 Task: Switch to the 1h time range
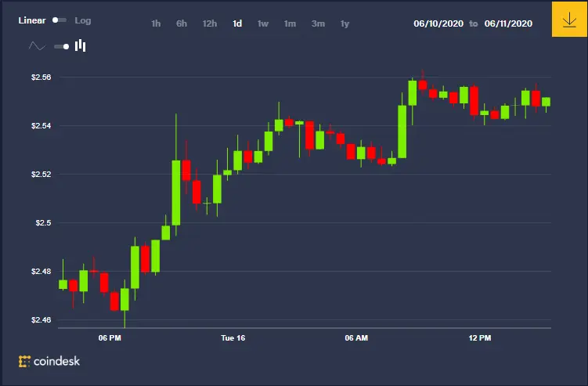pyautogui.click(x=156, y=23)
